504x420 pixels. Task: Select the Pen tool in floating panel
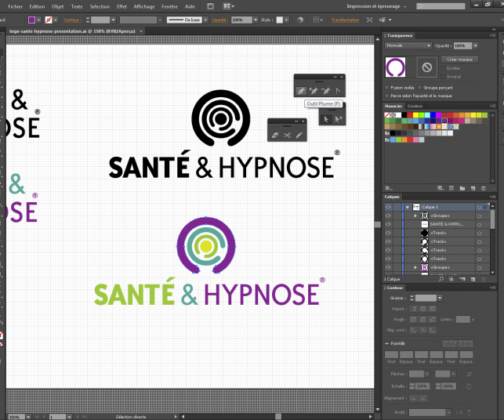click(x=300, y=92)
